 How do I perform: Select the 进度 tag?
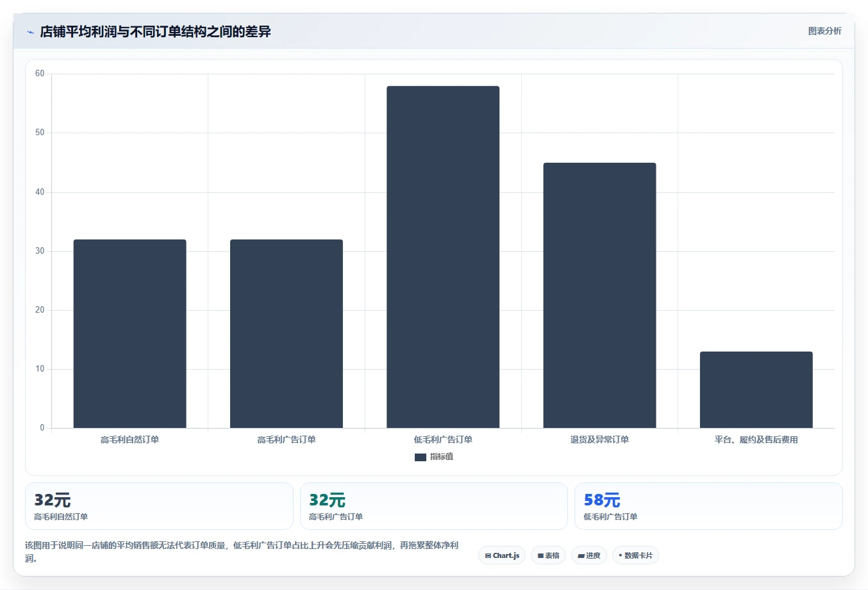click(589, 555)
